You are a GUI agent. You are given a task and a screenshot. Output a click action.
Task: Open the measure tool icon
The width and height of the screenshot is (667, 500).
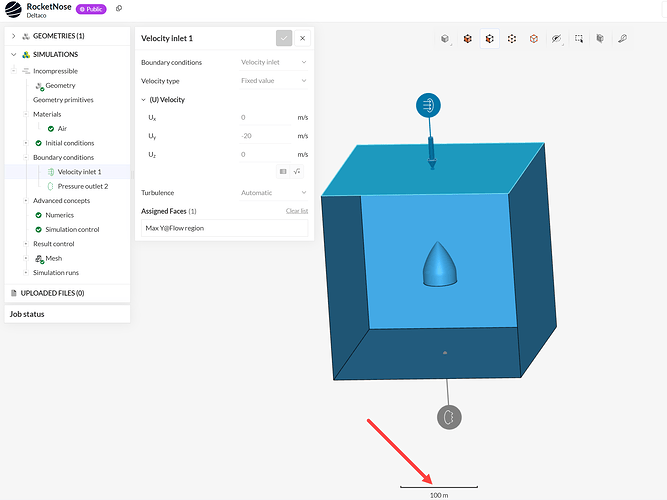[x=622, y=39]
